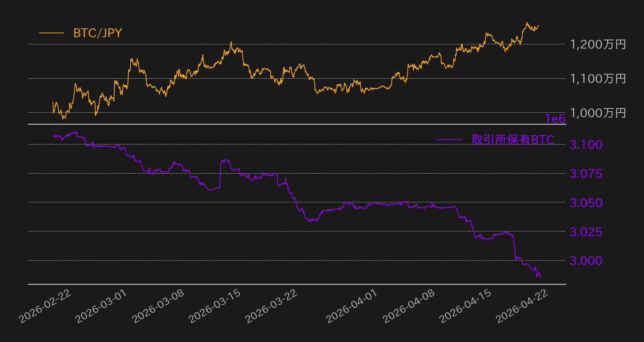Viewport: 644px width, 342px height.
Task: Click the purple 取引所保有BTC legend line swatch
Action: point(449,140)
